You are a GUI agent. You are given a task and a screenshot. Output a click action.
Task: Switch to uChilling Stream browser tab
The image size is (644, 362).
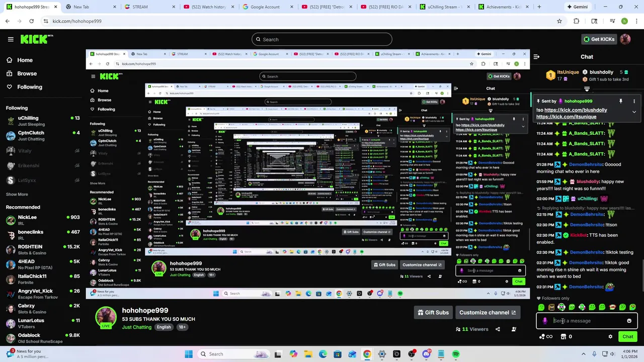[444, 7]
